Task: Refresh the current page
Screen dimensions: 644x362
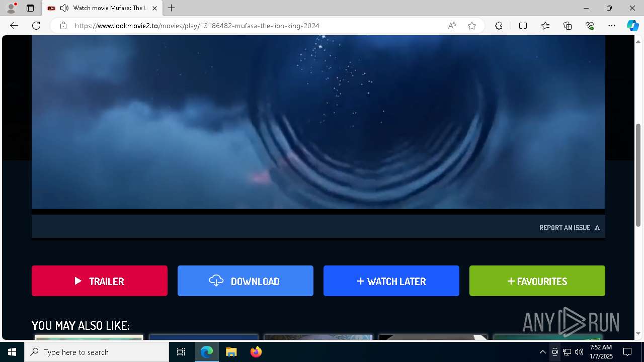Action: tap(36, 26)
